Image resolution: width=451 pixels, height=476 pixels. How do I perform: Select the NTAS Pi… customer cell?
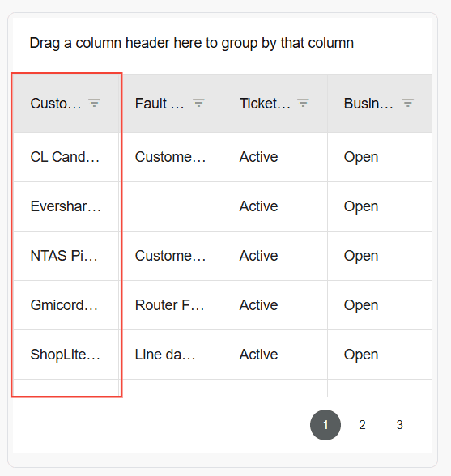pos(66,256)
